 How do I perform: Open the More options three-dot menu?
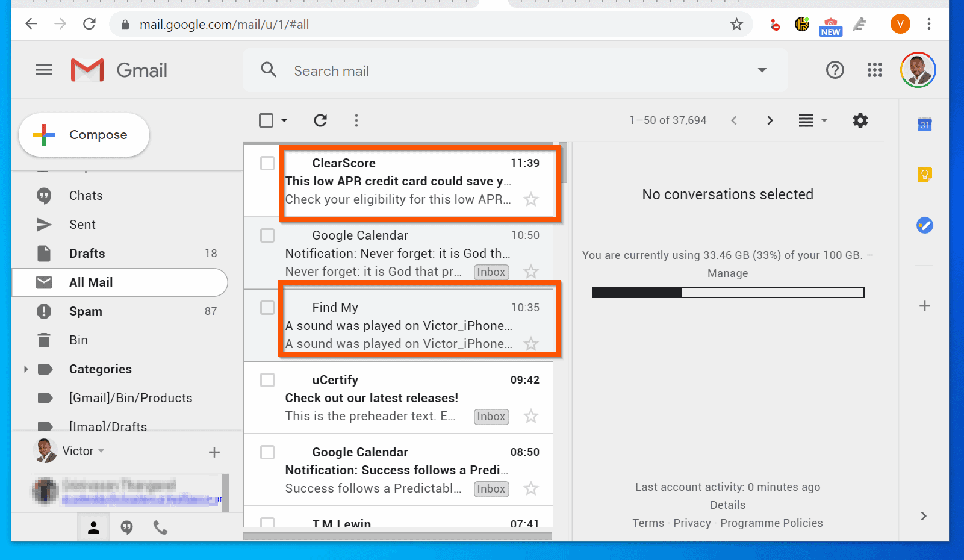[x=356, y=120]
